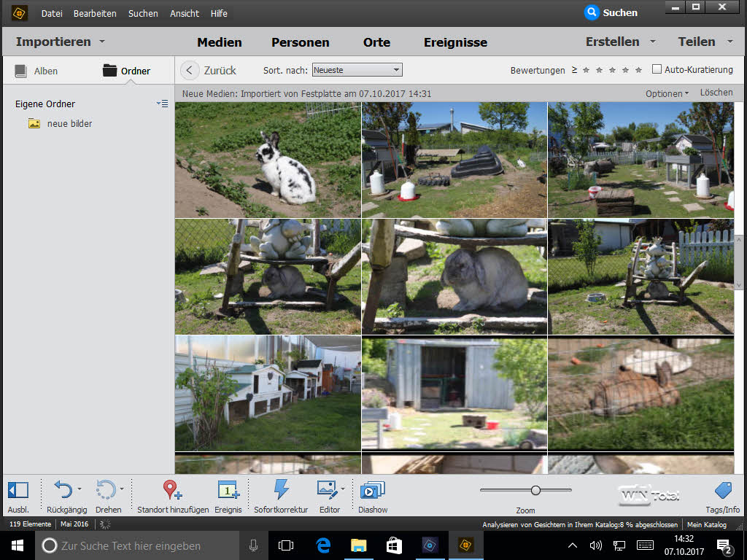747x560 pixels.
Task: Expand the Importieren dropdown menu
Action: (61, 42)
